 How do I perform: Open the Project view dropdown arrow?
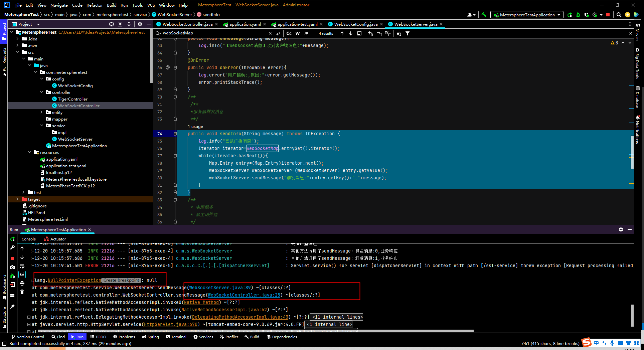38,24
